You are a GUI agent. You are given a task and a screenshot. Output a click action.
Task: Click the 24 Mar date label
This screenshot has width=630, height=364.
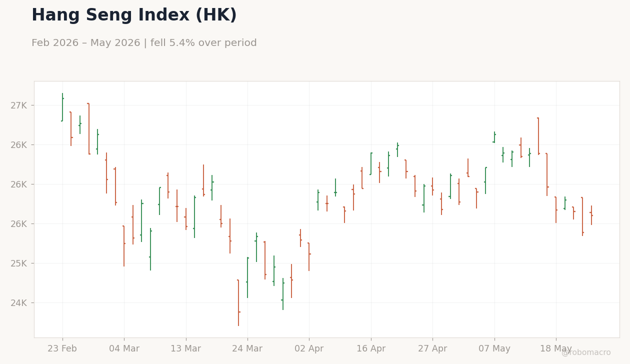coord(247,349)
